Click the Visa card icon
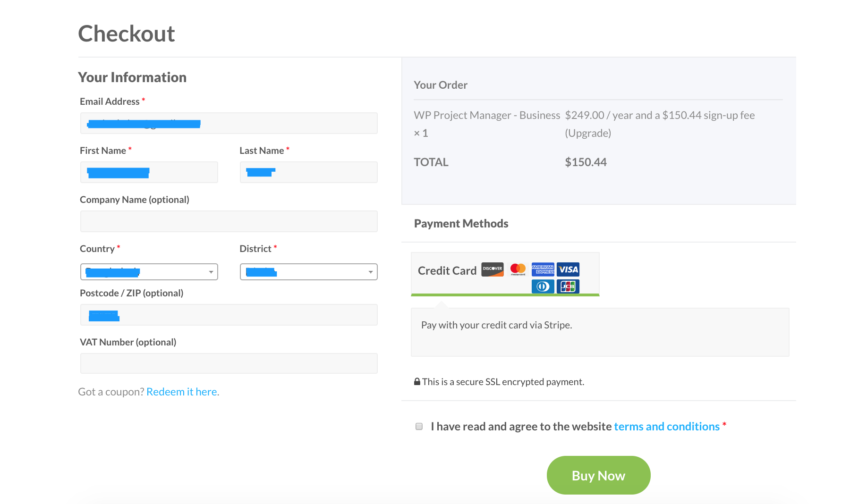 (568, 269)
